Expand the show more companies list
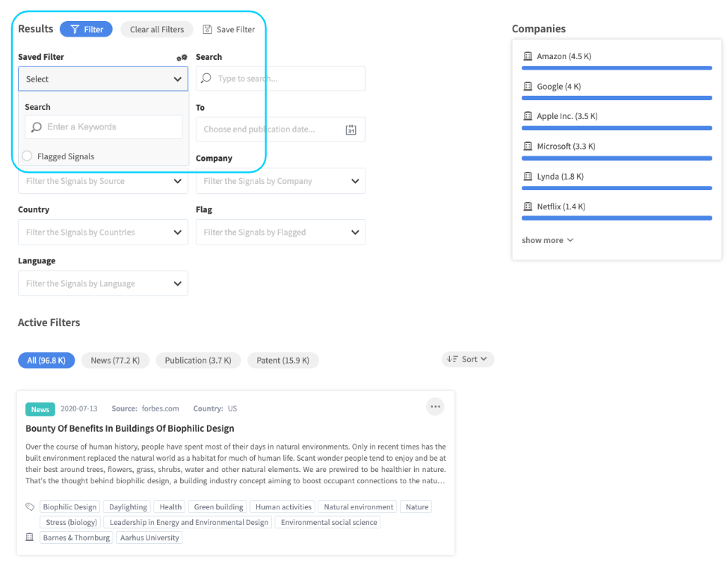 tap(547, 240)
